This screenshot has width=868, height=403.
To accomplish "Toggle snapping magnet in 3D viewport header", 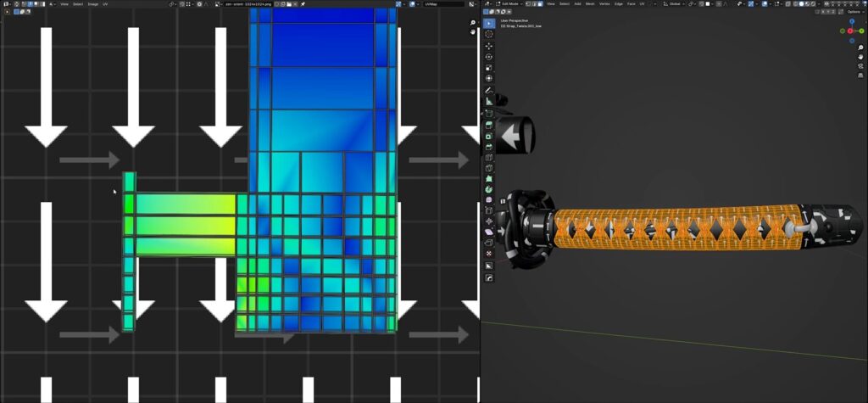I will click(x=701, y=4).
